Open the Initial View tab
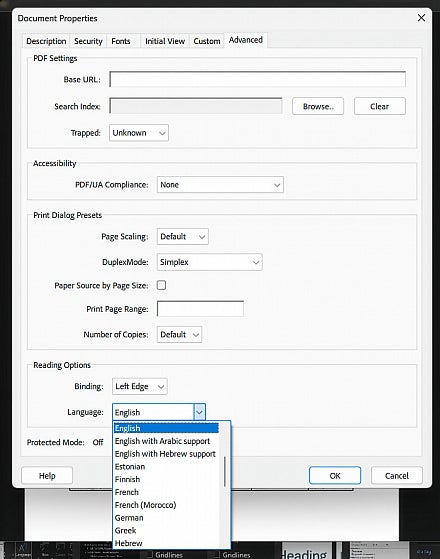 pos(165,41)
